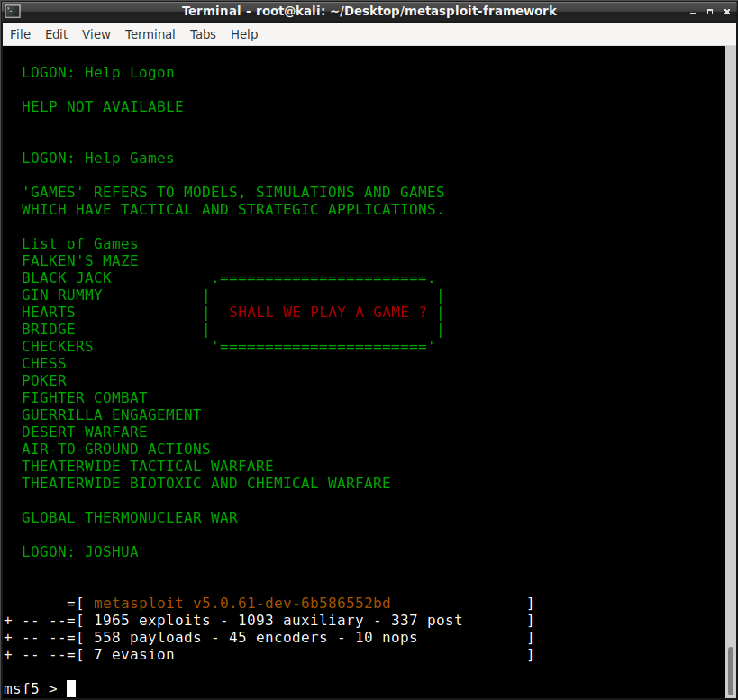Click the 'GUERRILLA ENGAGEMENT' line
The height and width of the screenshot is (700, 738).
[112, 414]
